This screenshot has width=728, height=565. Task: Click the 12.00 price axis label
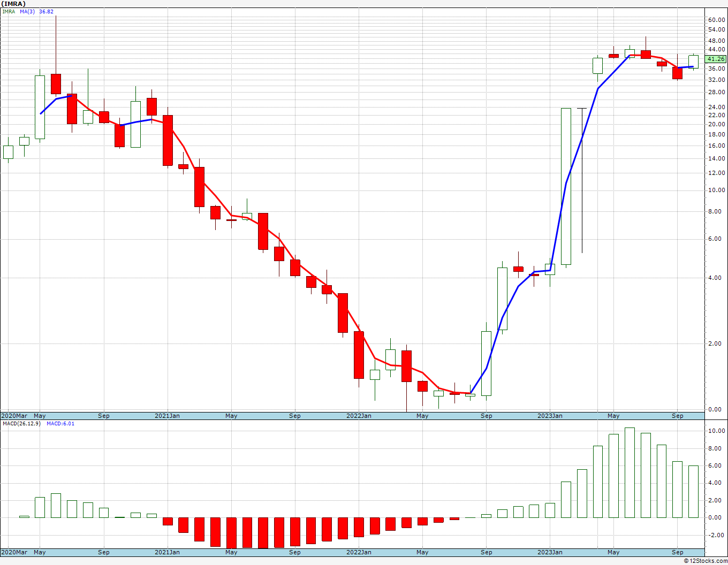click(x=716, y=173)
